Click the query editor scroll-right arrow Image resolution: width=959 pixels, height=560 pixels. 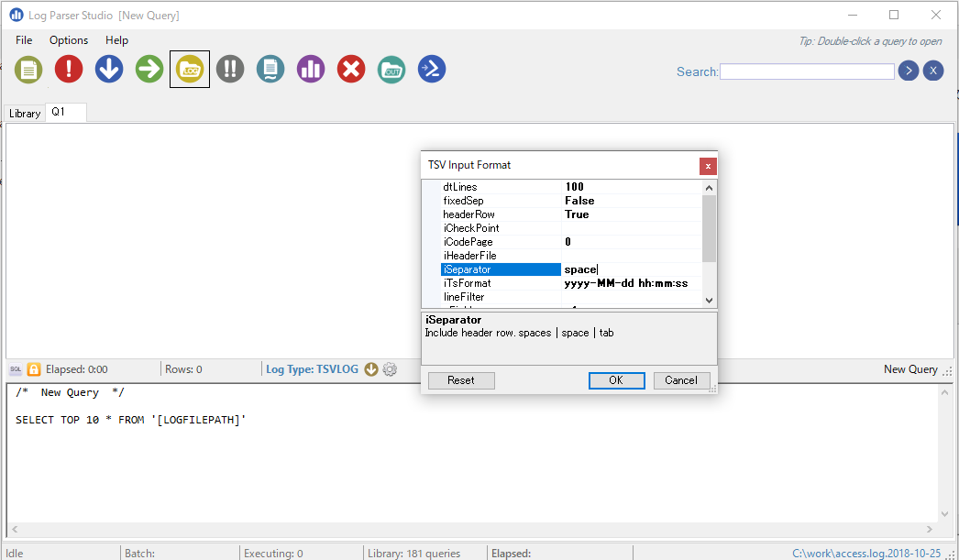(930, 530)
